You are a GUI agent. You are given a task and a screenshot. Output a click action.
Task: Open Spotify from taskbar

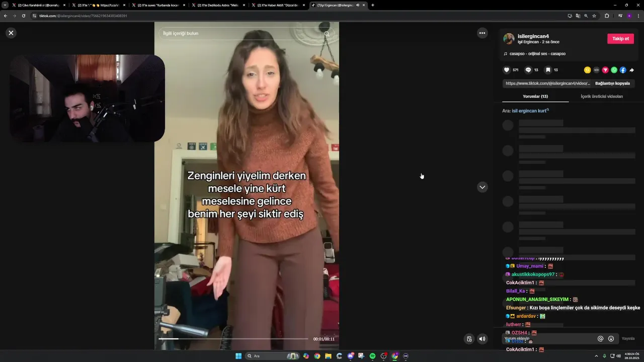[372, 356]
